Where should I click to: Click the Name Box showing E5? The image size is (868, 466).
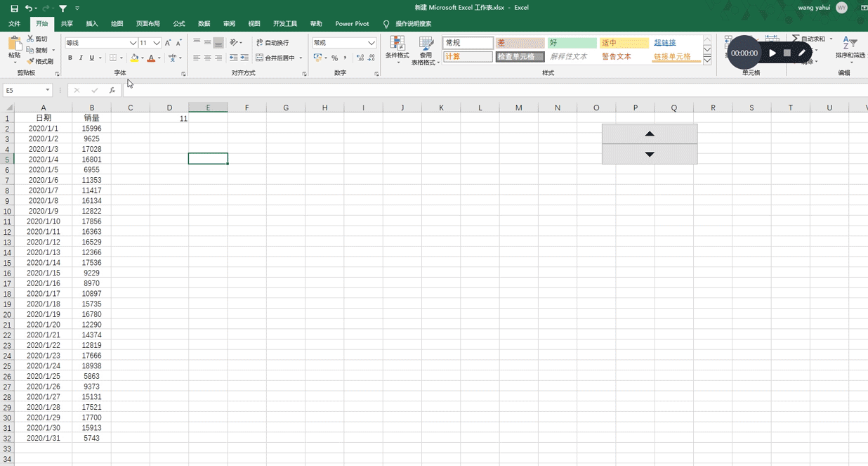coord(27,90)
